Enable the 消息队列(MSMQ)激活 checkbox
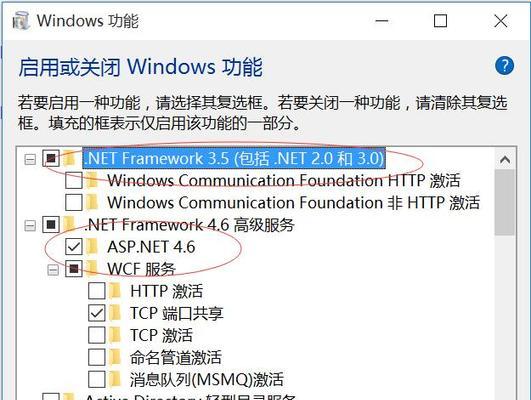This screenshot has height=400, width=531. 97,379
